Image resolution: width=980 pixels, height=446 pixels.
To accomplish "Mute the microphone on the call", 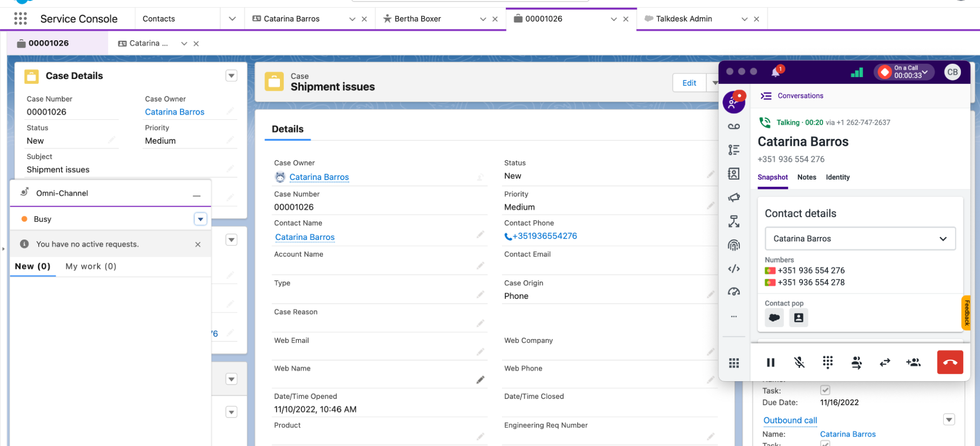I will point(799,363).
